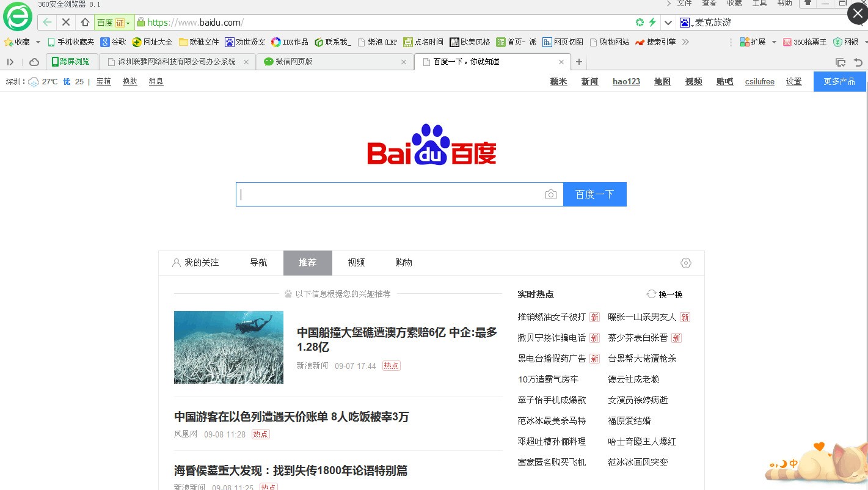868x490 pixels.
Task: Click the green circular icon in address bar
Action: [x=640, y=23]
